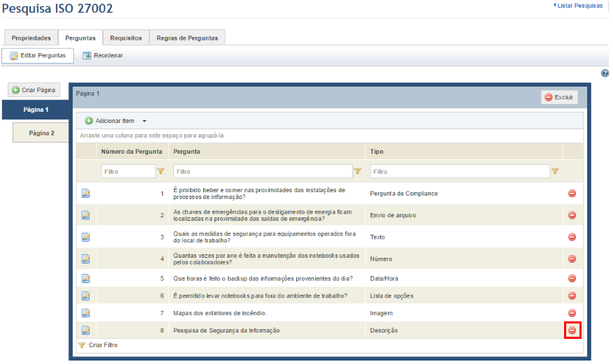Edit question 5 with its pencil icon
Viewport: 613px width, 364px height.
click(85, 279)
